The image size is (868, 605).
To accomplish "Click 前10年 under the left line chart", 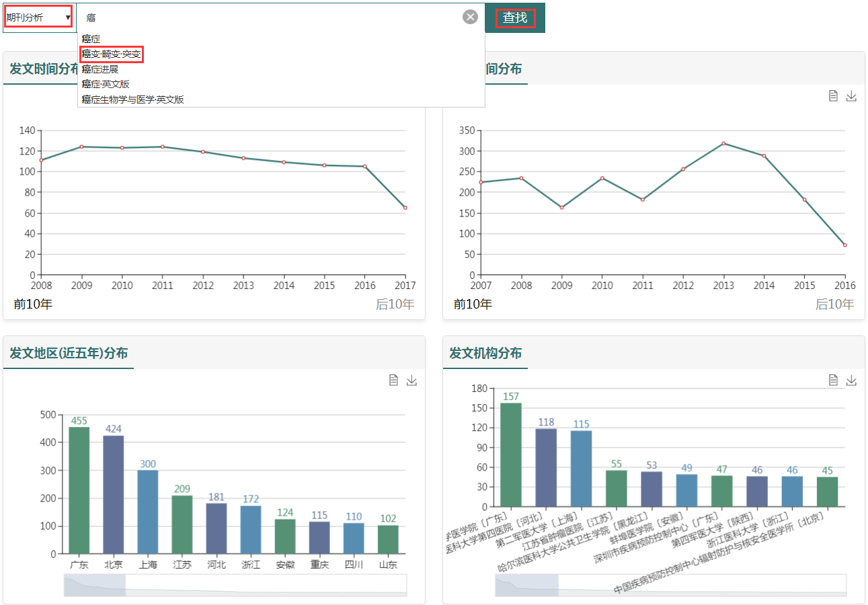I will [x=33, y=305].
